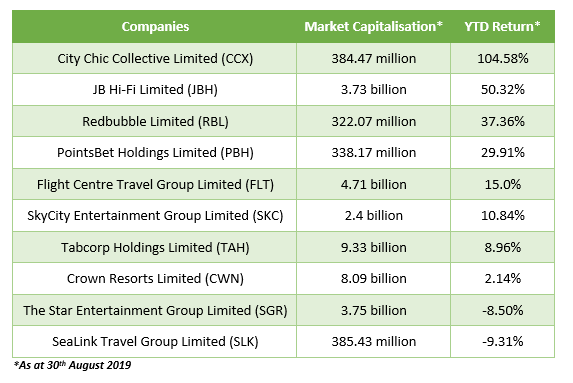Click the As at 30th August 2019 footnote

(72, 365)
